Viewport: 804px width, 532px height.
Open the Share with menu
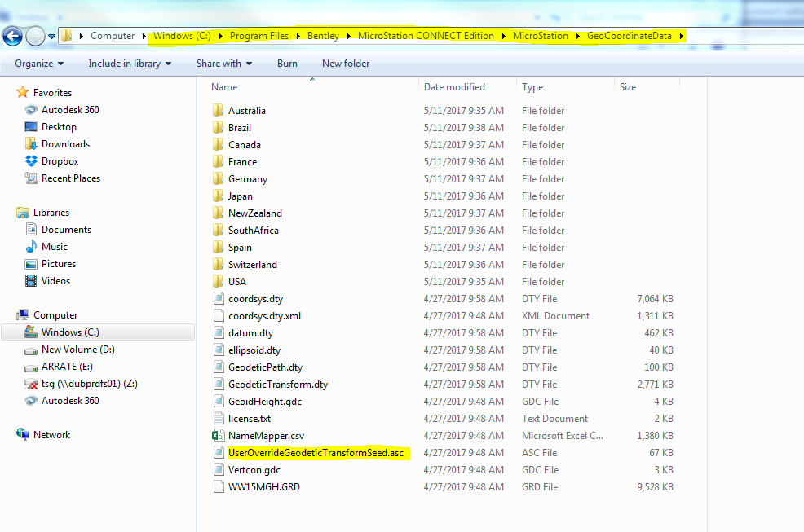224,64
